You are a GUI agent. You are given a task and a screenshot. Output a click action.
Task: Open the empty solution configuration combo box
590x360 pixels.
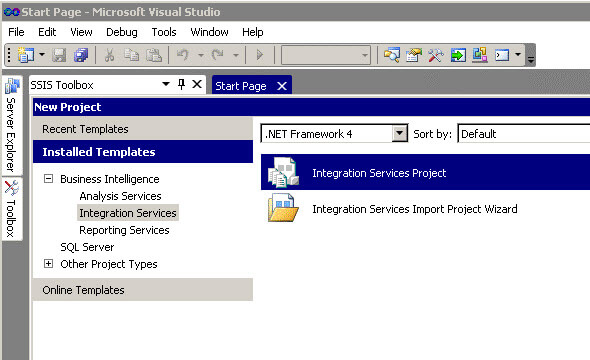tap(326, 55)
